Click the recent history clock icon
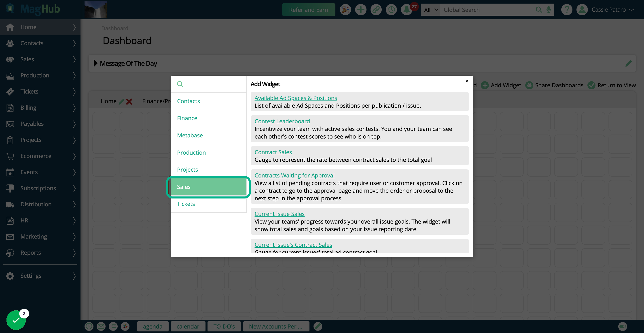The image size is (644, 333). point(391,10)
